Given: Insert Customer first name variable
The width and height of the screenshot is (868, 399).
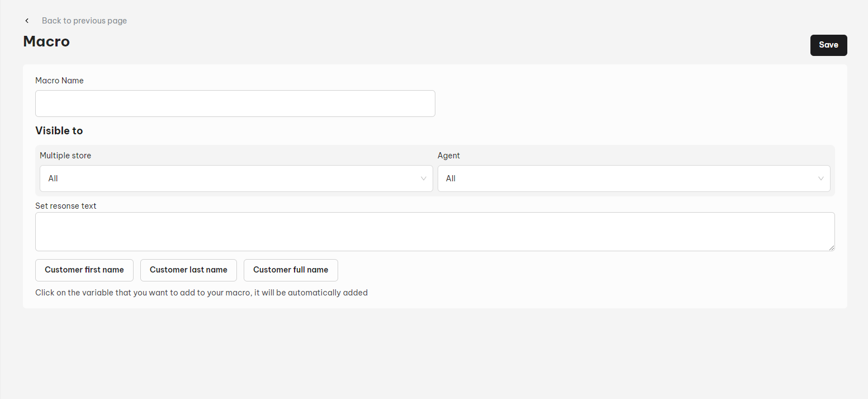Looking at the screenshot, I should click(84, 270).
